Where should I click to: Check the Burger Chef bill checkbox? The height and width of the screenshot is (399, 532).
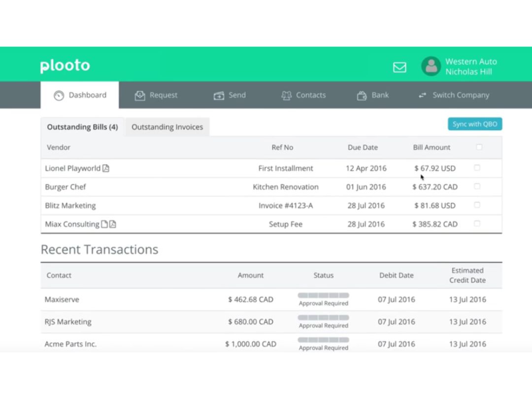(x=477, y=186)
